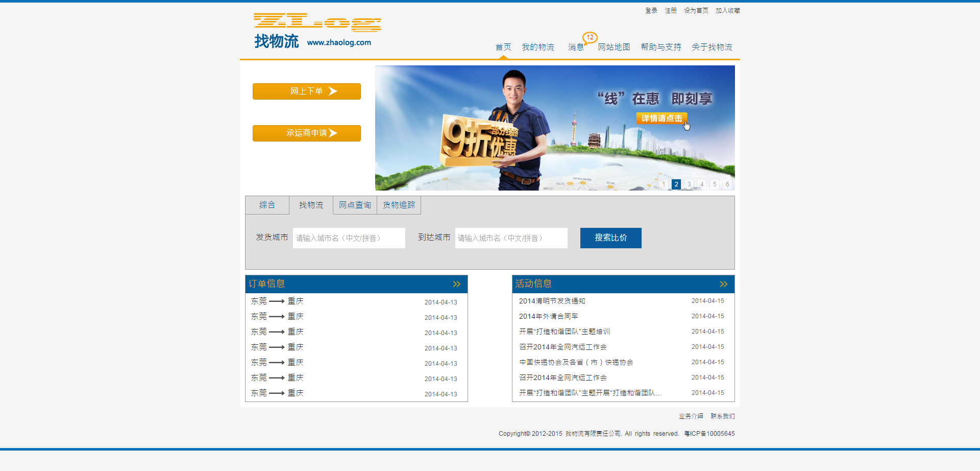Open the message count bubble showing 12
Viewport: 980px width, 471px height.
tap(590, 37)
